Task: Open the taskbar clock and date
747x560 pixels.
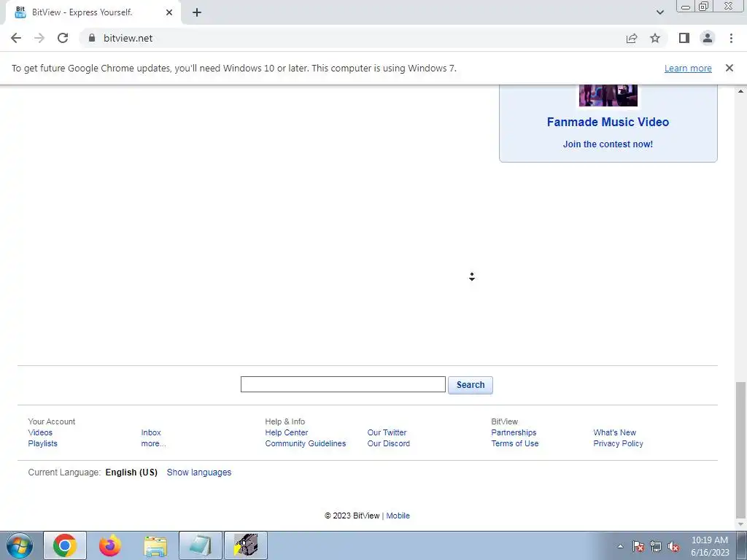Action: point(710,546)
